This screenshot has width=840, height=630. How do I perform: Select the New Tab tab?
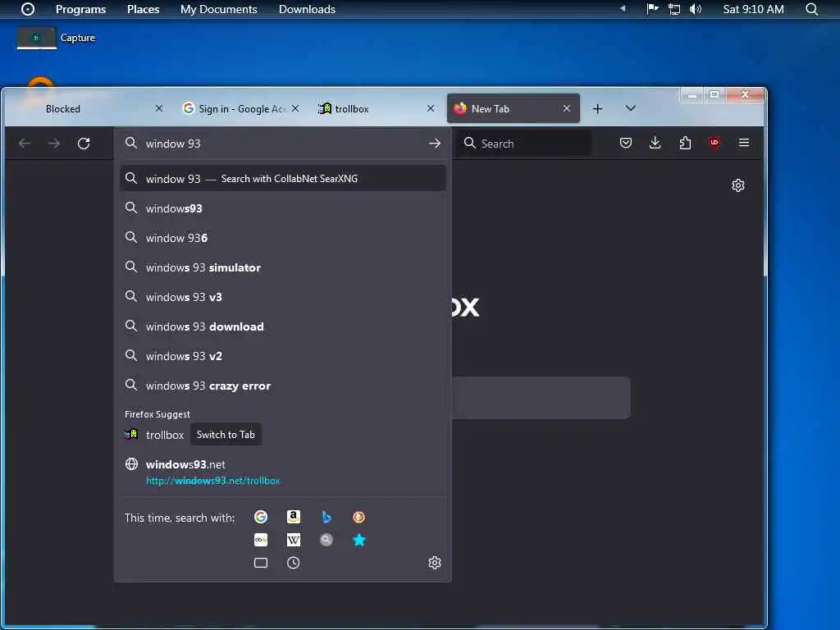pyautogui.click(x=513, y=109)
